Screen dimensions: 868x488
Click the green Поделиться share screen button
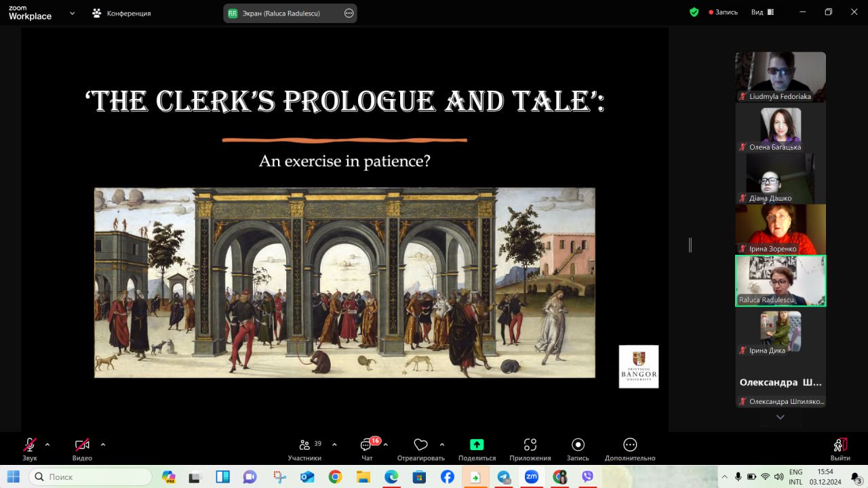[x=477, y=449]
